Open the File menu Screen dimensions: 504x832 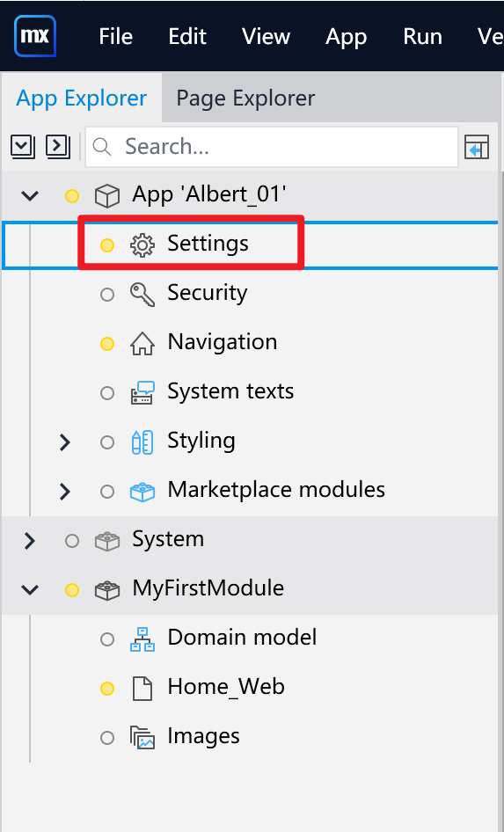[115, 37]
